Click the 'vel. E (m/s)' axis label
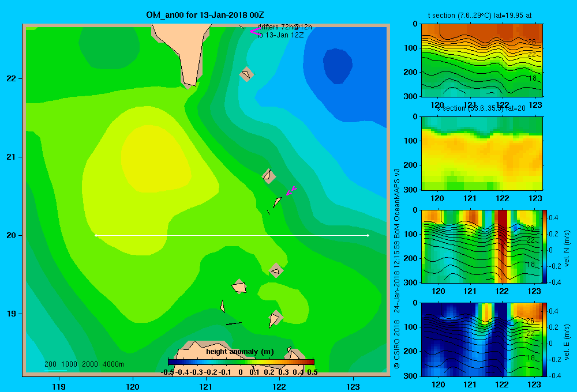Image resolution: width=577 pixels, height=392 pixels. point(567,342)
